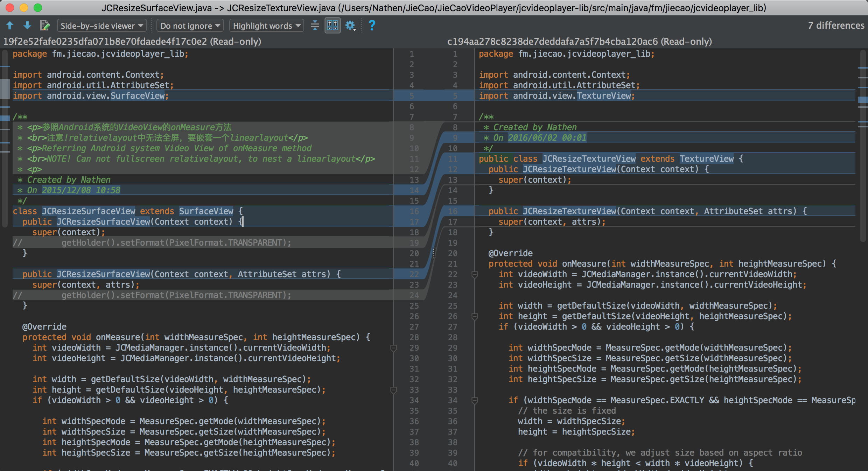Go to previous difference arrow
The width and height of the screenshot is (868, 471).
click(10, 26)
